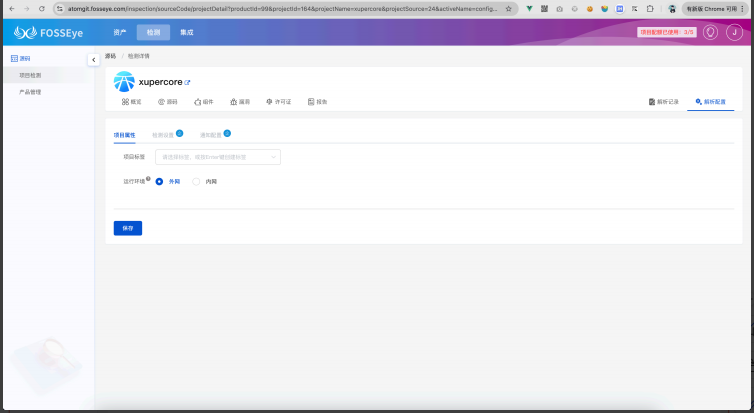Screen dimensions: 754x413
Task: Bookmark the page with the star icon
Action: 509,9
